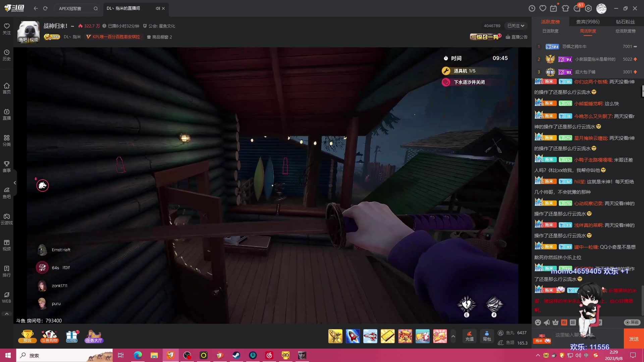Viewport: 644px width, 362px height.
Task: Open File Explorer from the taskbar
Action: pos(154,355)
